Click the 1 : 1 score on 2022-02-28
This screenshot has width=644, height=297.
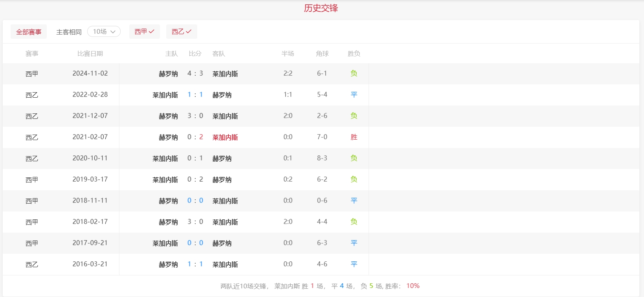tap(195, 95)
